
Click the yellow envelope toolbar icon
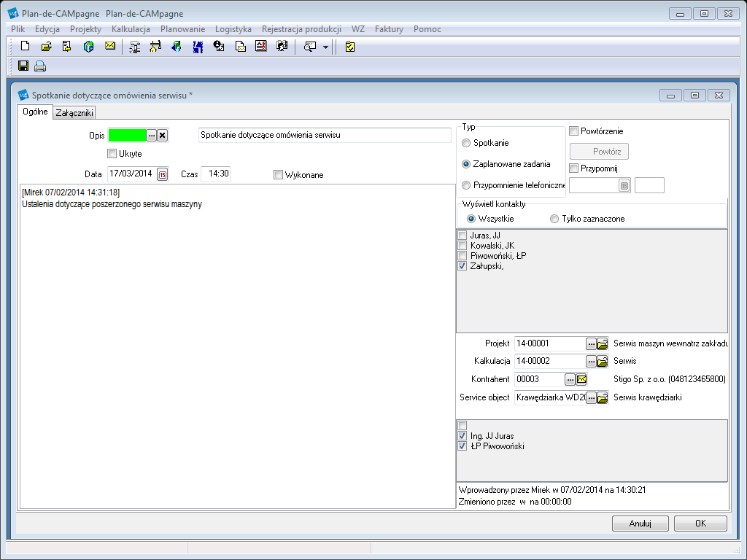[x=110, y=46]
